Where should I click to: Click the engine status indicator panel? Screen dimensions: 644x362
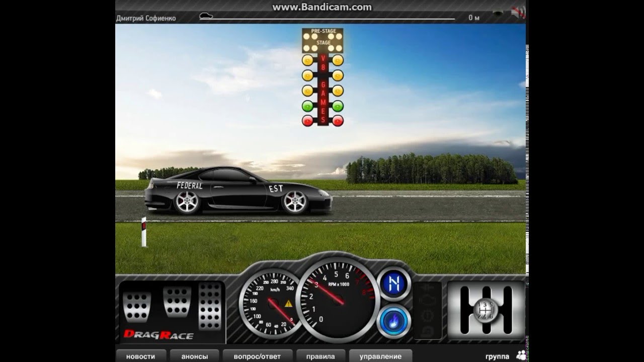tap(427, 310)
